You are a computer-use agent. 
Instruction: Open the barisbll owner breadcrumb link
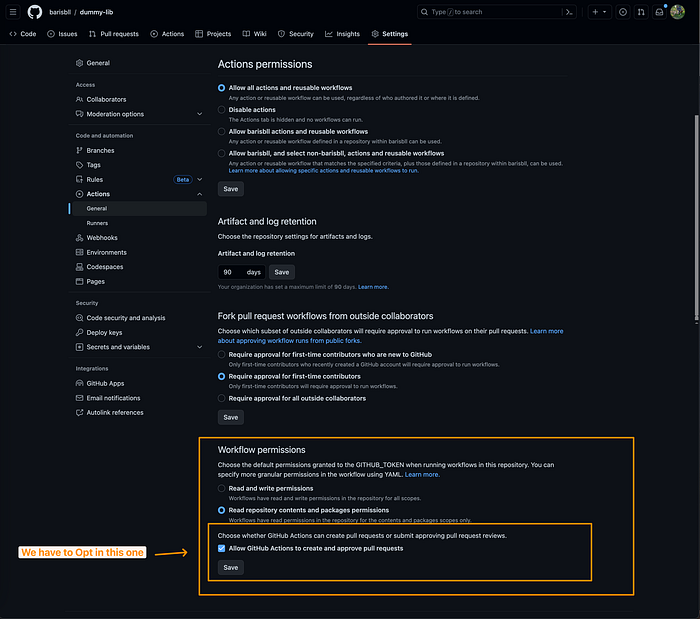tap(60, 12)
